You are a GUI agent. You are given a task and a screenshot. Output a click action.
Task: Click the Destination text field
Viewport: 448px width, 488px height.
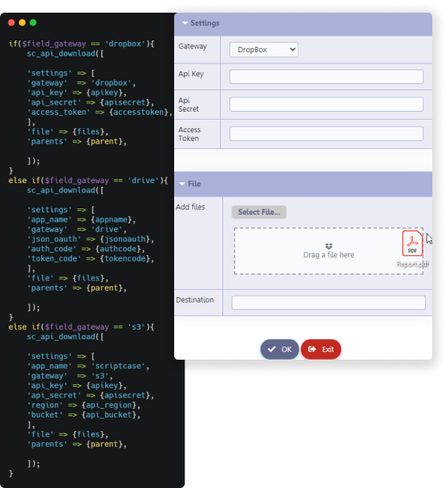328,303
